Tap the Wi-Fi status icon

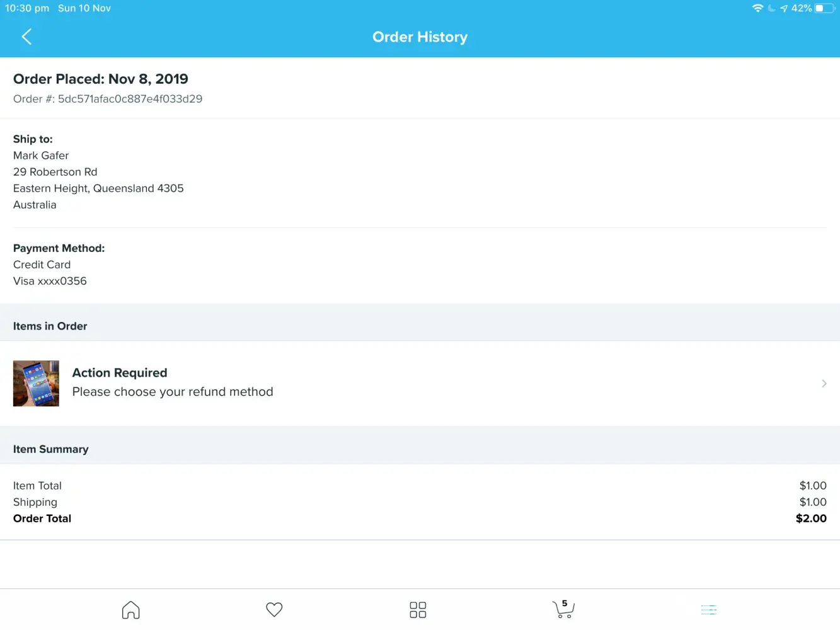[x=757, y=8]
